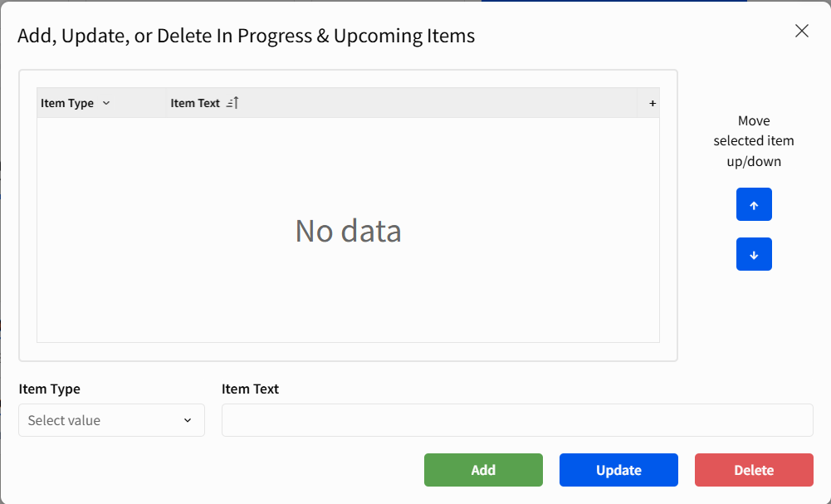Click the plus icon in the table header
This screenshot has height=504, width=831.
click(653, 104)
